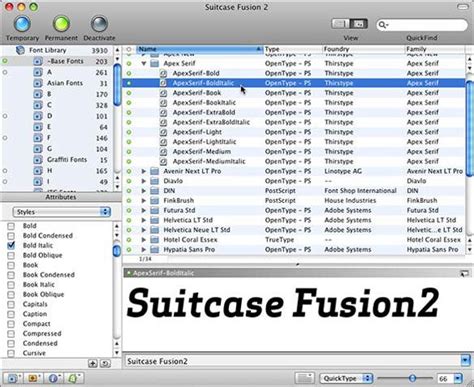The image size is (474, 387).
Task: Sort by the Type column header
Action: pyautogui.click(x=293, y=49)
